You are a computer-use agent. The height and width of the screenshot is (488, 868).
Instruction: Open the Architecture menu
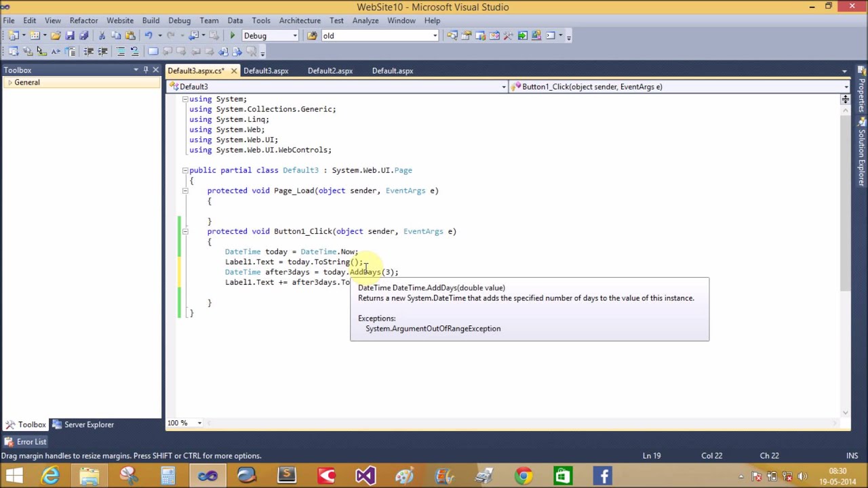tap(300, 20)
